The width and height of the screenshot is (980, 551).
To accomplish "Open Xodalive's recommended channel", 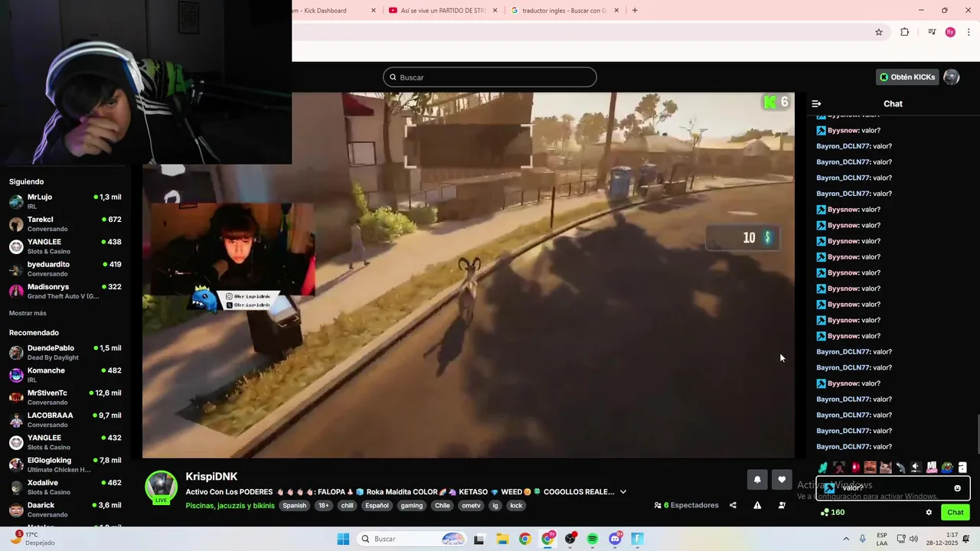I will 65,487.
